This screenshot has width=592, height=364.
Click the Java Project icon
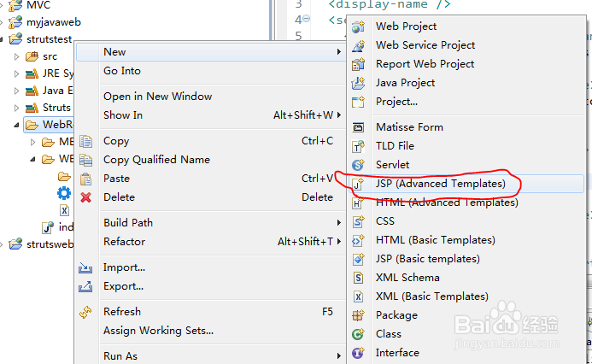(x=358, y=83)
